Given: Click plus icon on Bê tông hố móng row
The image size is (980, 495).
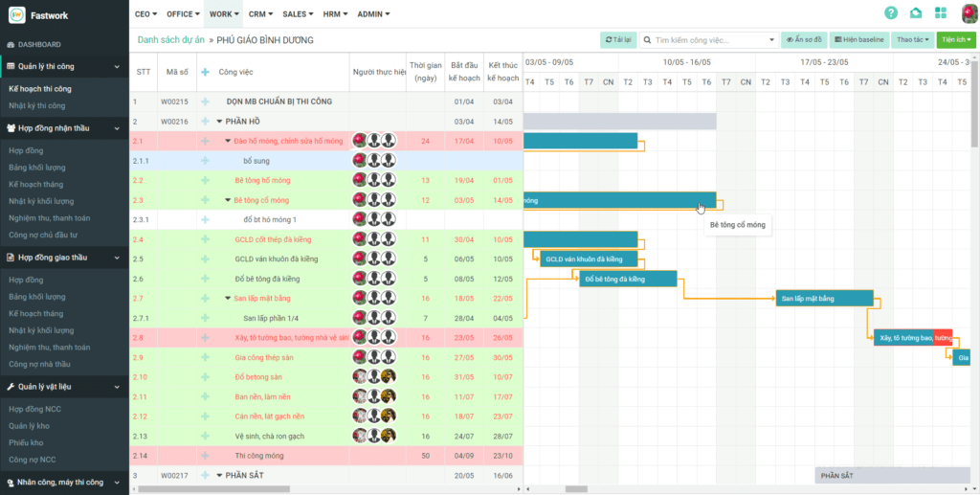Looking at the screenshot, I should click(x=205, y=180).
